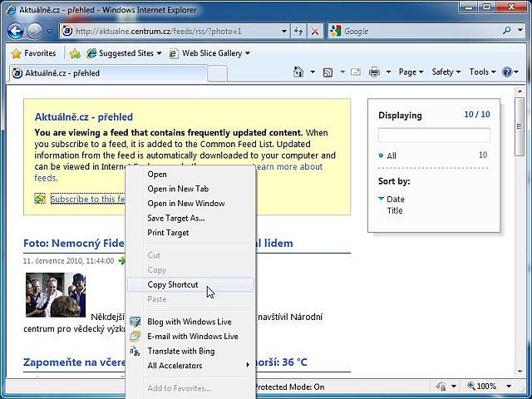Open the Page menu
This screenshot has width=532, height=399.
[411, 72]
